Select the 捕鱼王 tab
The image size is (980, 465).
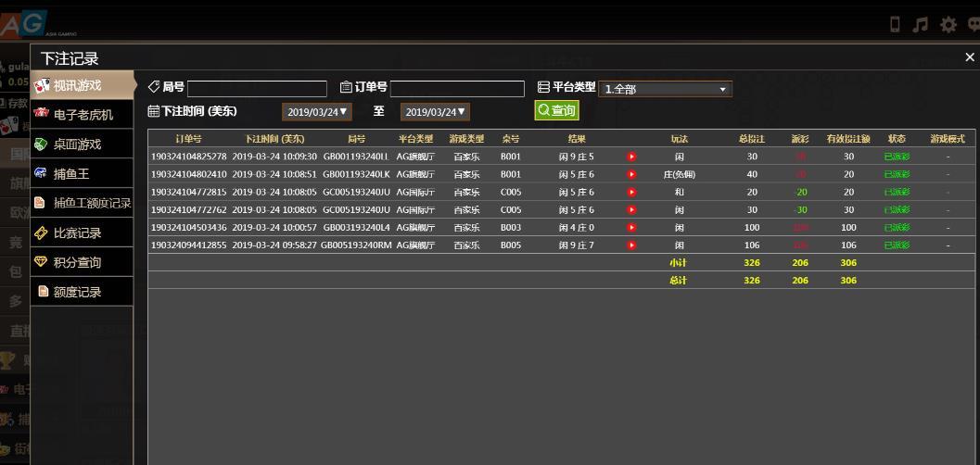point(82,173)
